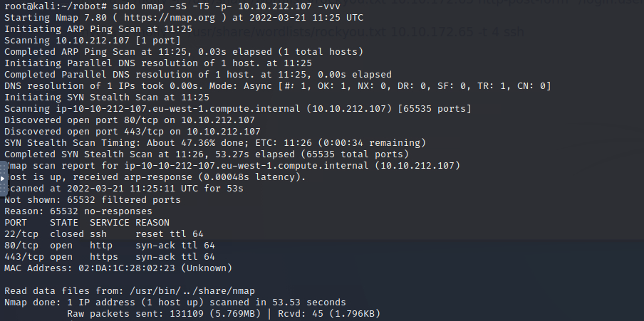
Task: Click the 'Discovered open port 443/tcp' line
Action: coord(133,132)
